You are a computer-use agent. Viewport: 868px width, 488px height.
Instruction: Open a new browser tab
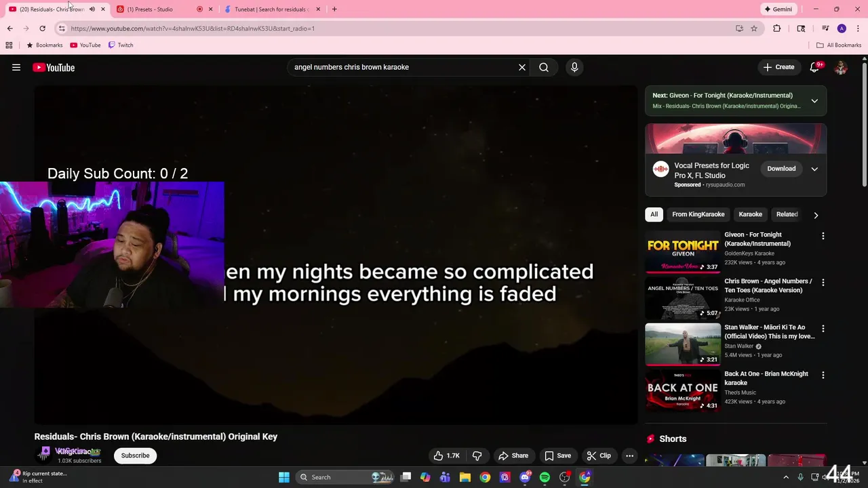point(334,9)
